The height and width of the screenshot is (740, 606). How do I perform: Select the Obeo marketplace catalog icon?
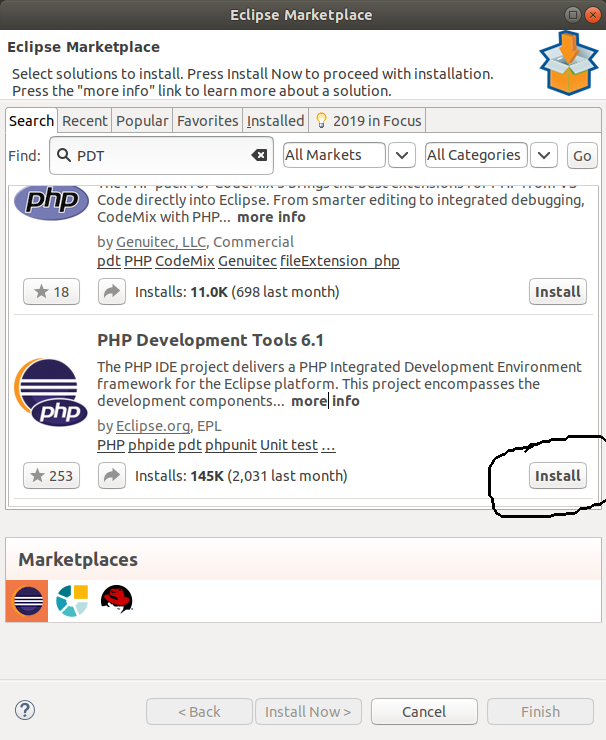click(72, 601)
